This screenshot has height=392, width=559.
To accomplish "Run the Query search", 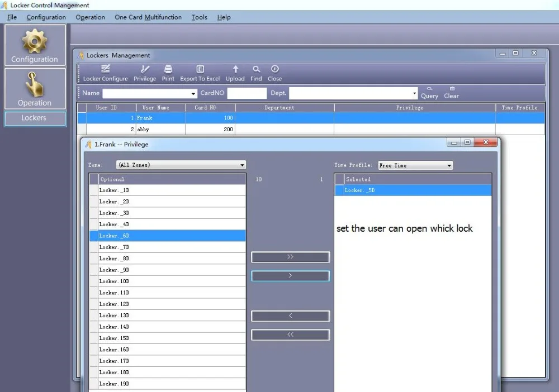I will 429,93.
